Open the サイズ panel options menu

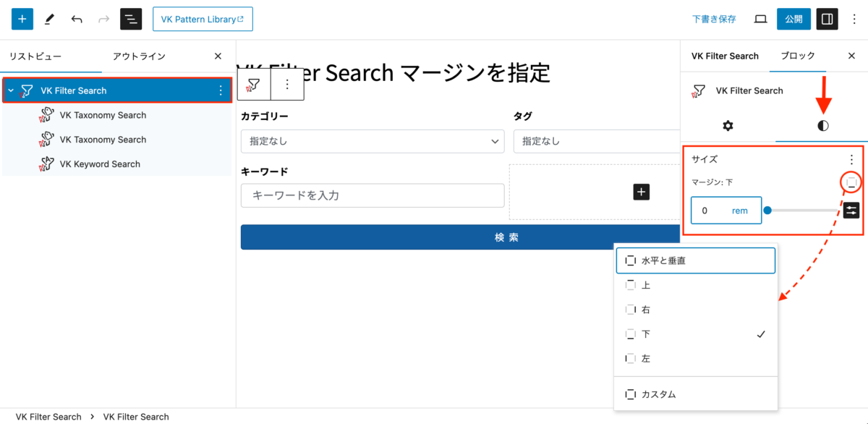[851, 159]
